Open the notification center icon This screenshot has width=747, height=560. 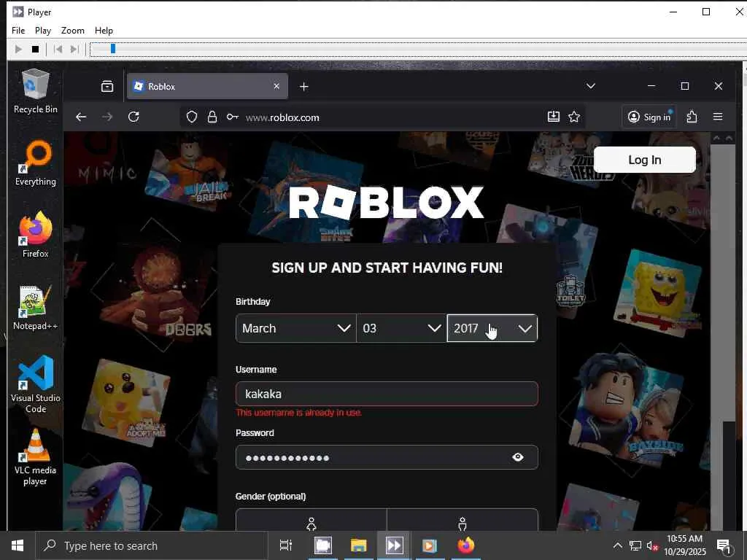pos(724,546)
